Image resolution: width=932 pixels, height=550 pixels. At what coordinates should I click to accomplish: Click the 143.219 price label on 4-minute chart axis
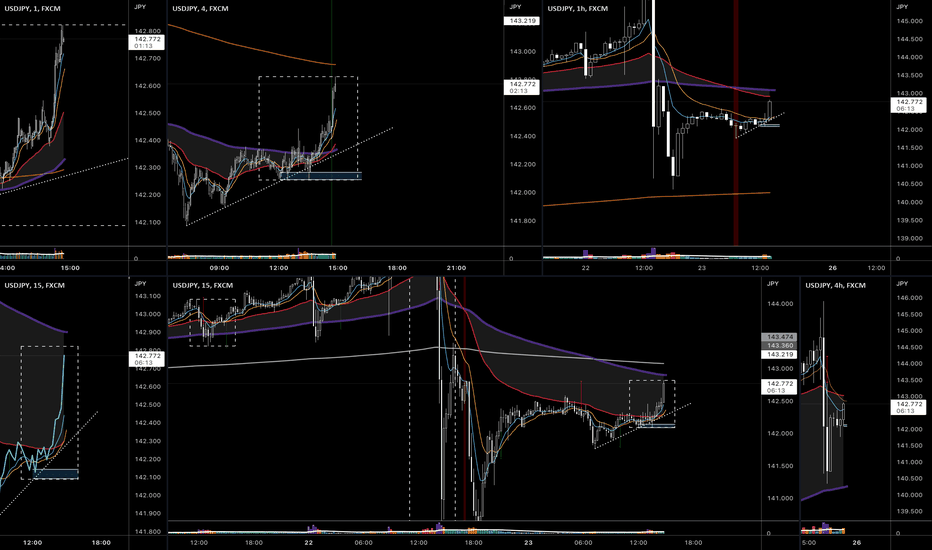(522, 21)
